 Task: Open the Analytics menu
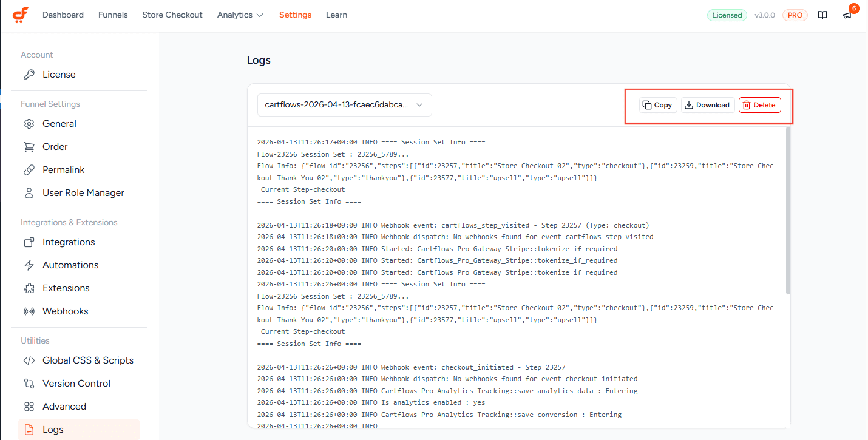240,15
